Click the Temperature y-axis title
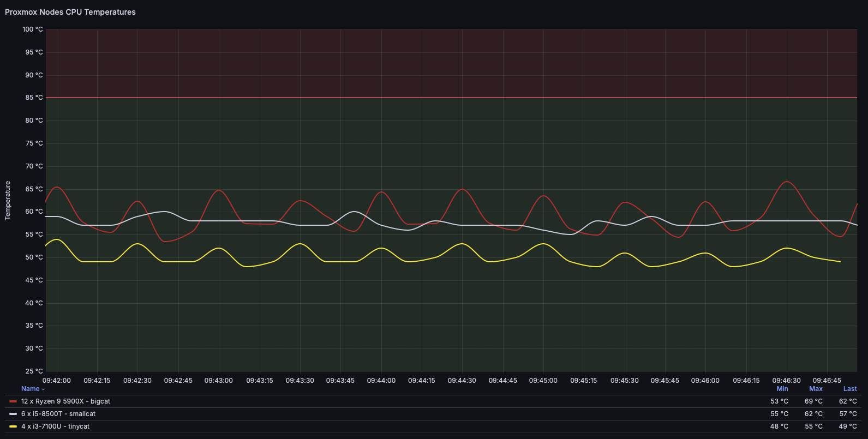The height and width of the screenshot is (439, 868). tap(8, 201)
